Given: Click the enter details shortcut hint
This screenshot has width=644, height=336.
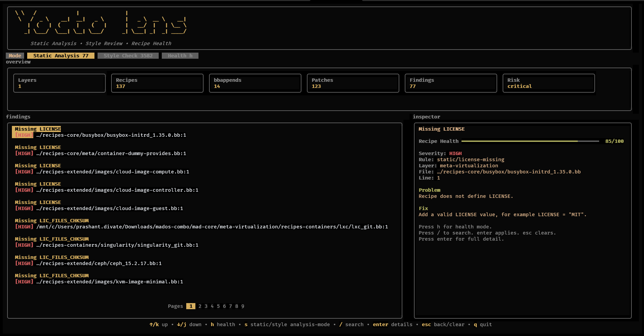Looking at the screenshot, I should click(393, 324).
